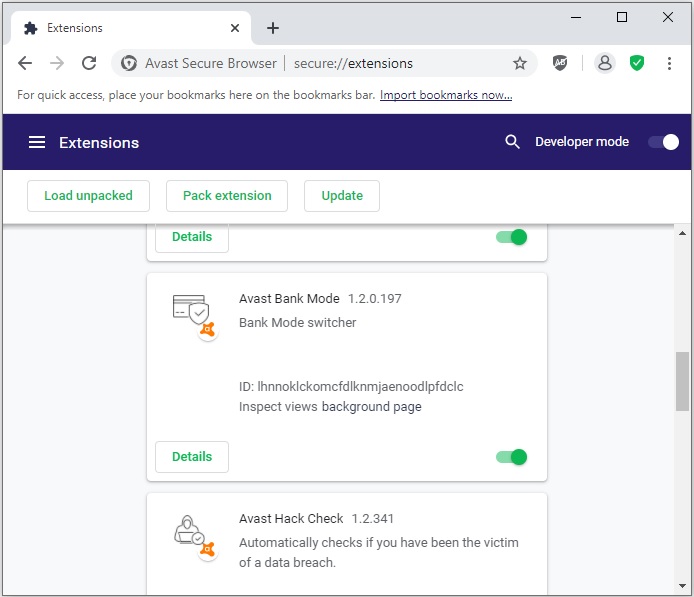Click the Developer mode label

582,142
